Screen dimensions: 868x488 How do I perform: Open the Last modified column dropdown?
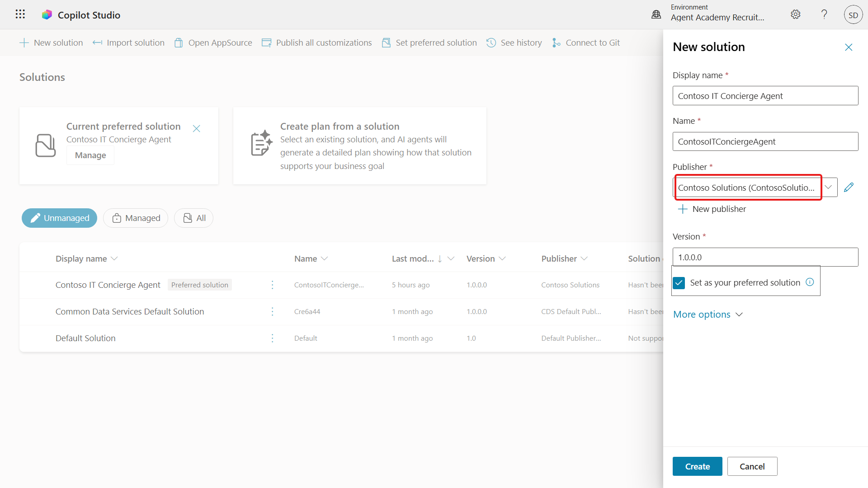coord(451,258)
